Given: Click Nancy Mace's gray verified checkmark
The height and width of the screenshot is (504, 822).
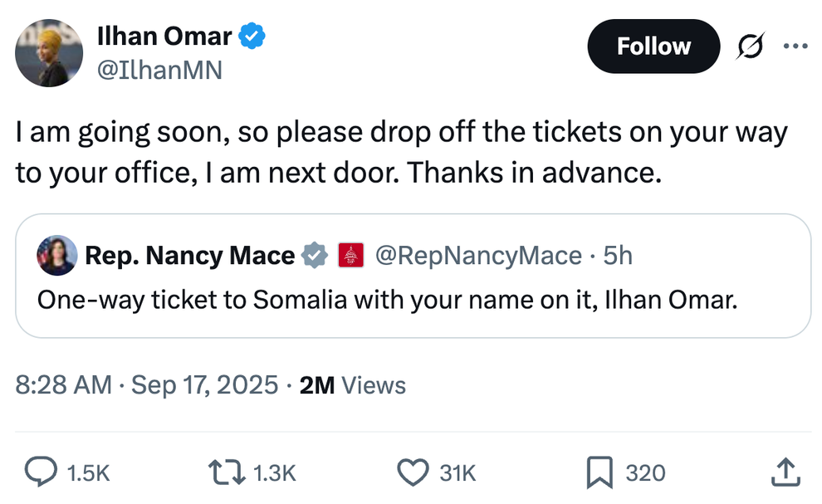Looking at the screenshot, I should tap(313, 255).
